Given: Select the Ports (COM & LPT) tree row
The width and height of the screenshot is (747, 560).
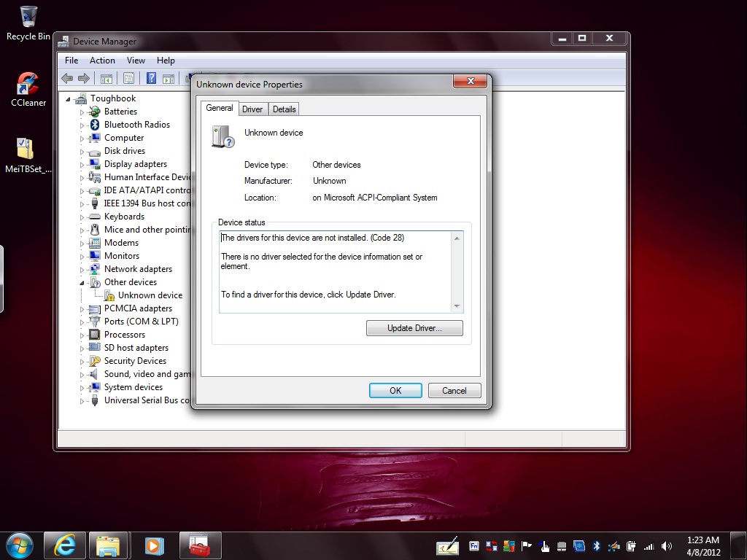Looking at the screenshot, I should pyautogui.click(x=141, y=322).
